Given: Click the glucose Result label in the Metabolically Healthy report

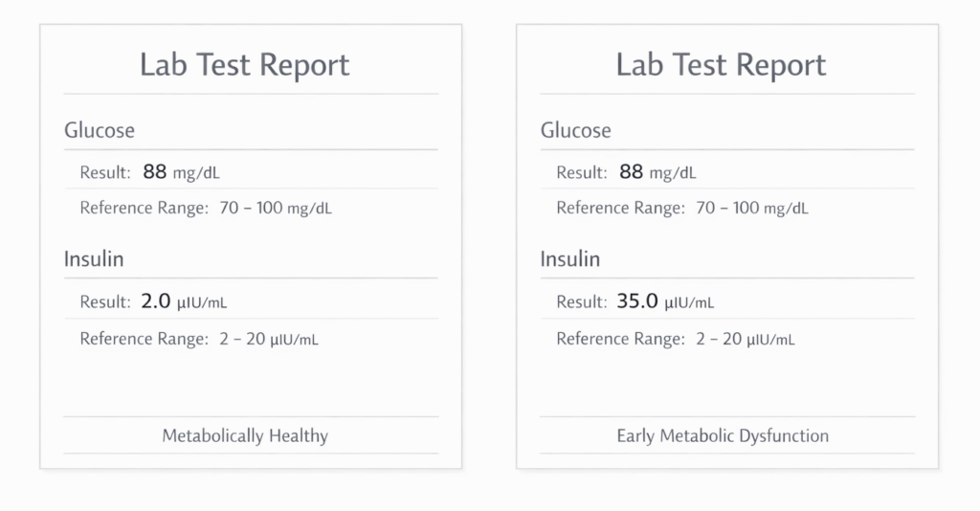Looking at the screenshot, I should click(105, 173).
